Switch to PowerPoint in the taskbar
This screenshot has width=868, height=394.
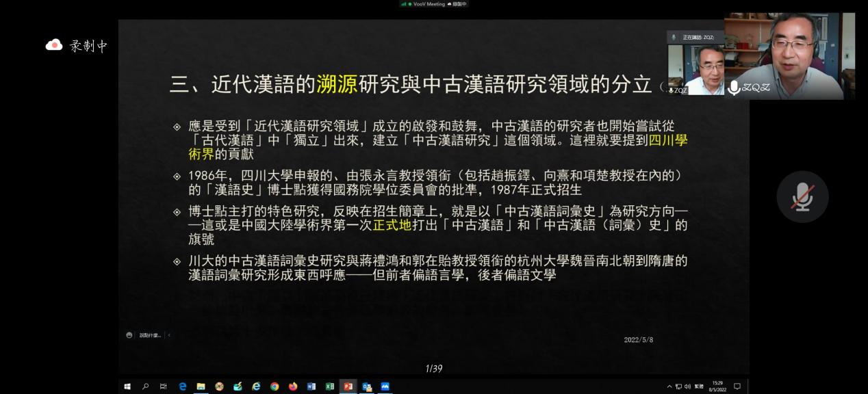(x=348, y=386)
